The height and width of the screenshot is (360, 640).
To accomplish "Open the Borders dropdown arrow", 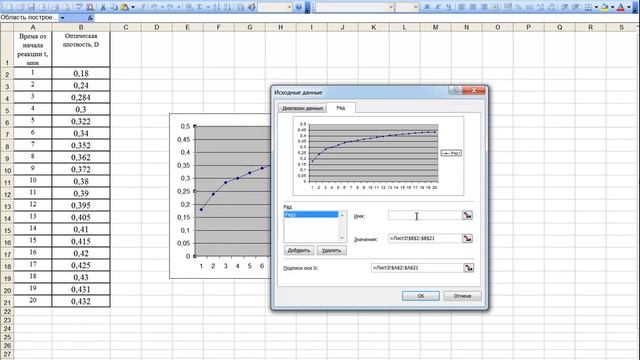I will pyautogui.click(x=596, y=7).
